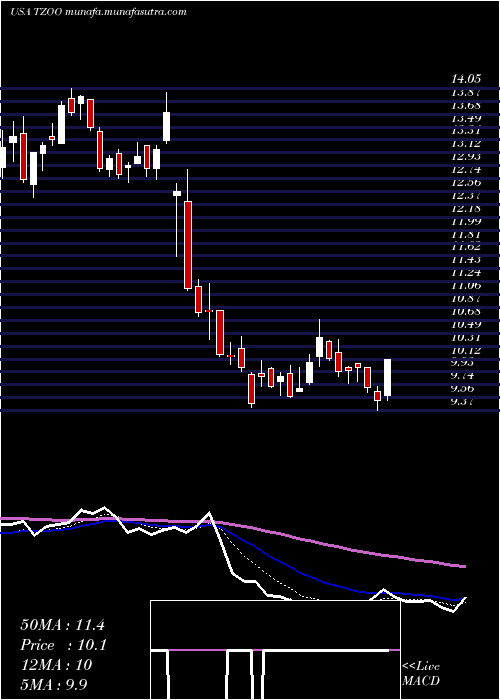Select the 11.99 price axis label
Screen dimensions: 500x700
pyautogui.click(x=466, y=221)
